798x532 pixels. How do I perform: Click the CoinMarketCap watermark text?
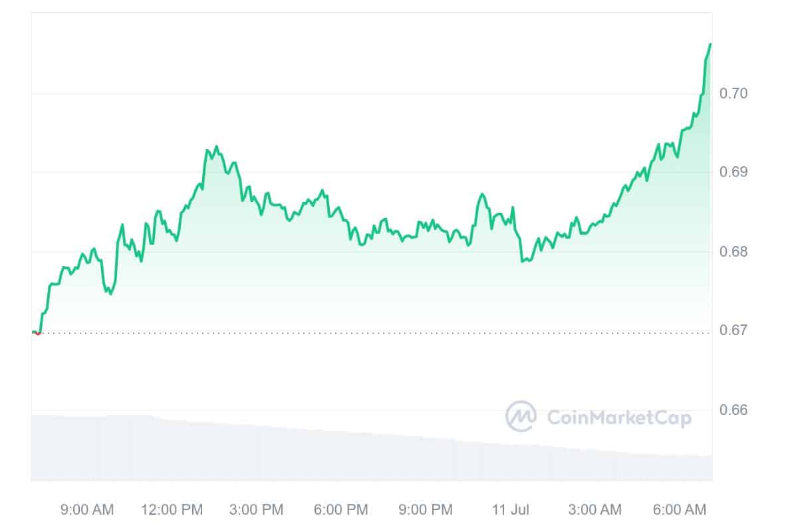click(x=618, y=418)
